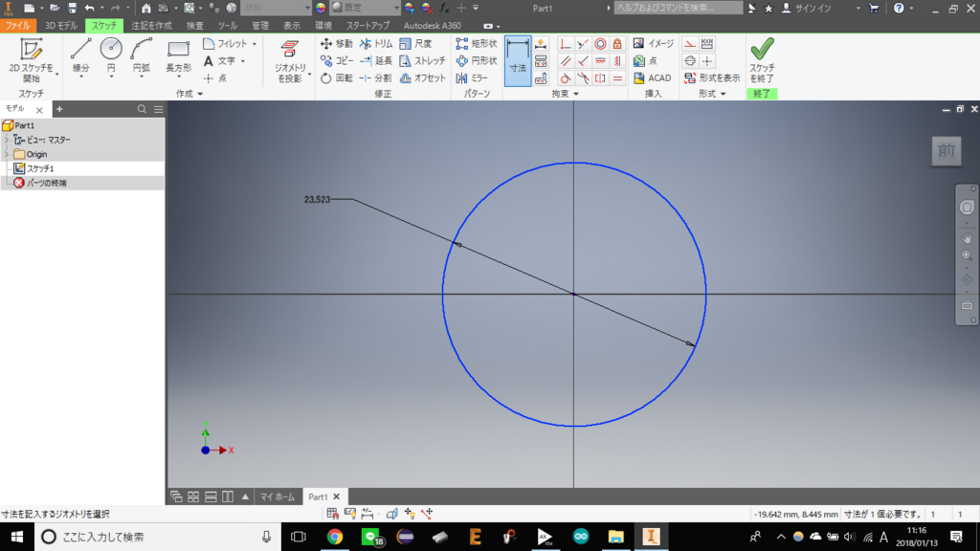Select the Trim (トリム) tool
Screen dimensions: 980x551
pos(376,44)
